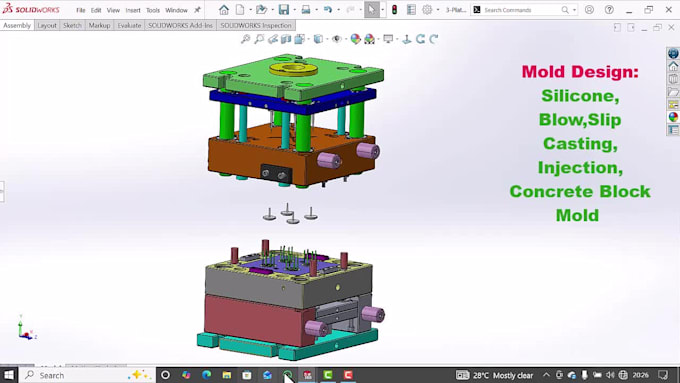Open the Edit menu

(96, 10)
